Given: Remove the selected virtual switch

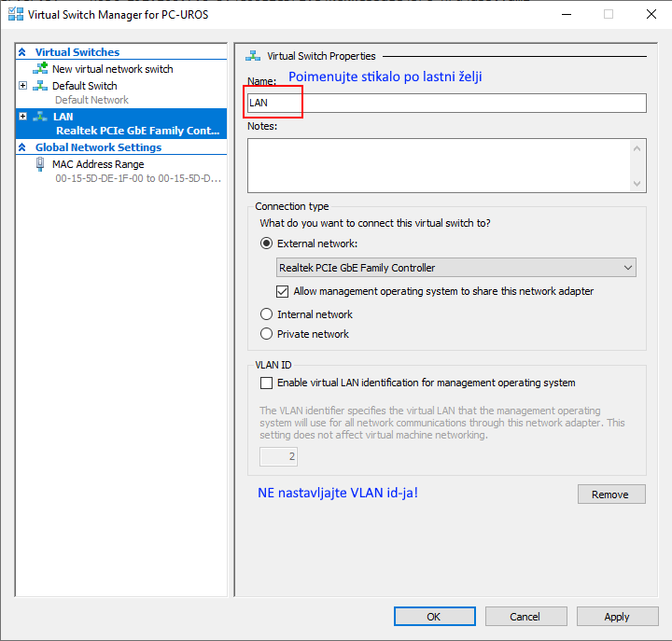Looking at the screenshot, I should (x=611, y=494).
